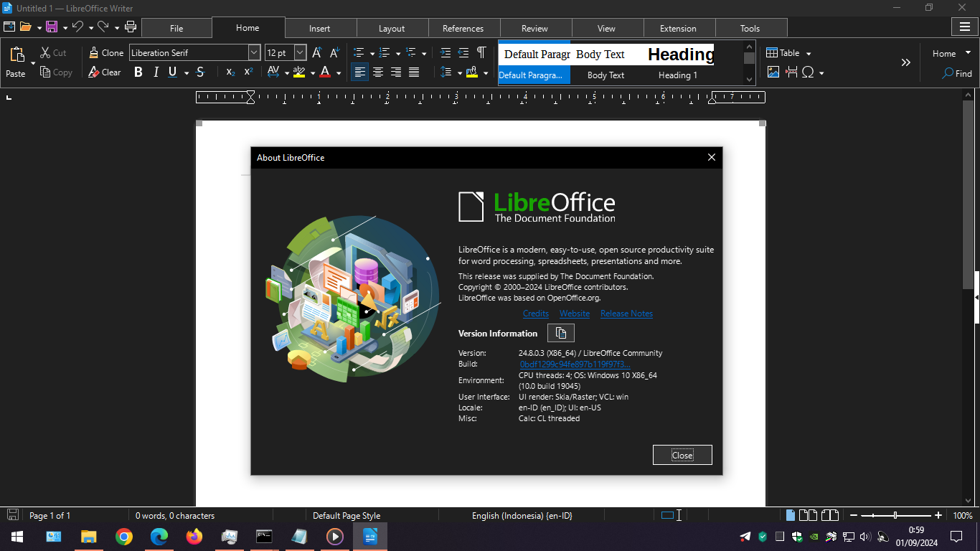Switch to the Insert tab
The width and height of the screenshot is (980, 551).
320,29
